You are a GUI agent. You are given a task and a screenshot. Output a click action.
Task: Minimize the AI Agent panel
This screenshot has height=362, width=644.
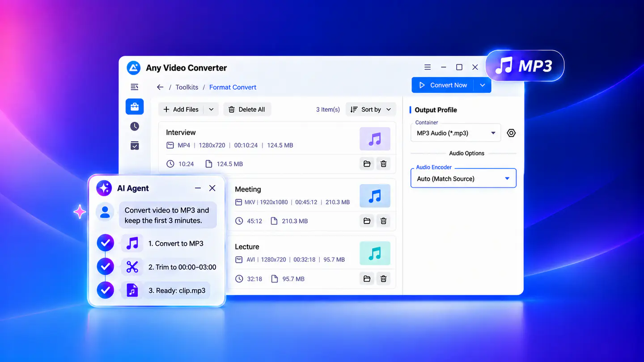click(198, 188)
